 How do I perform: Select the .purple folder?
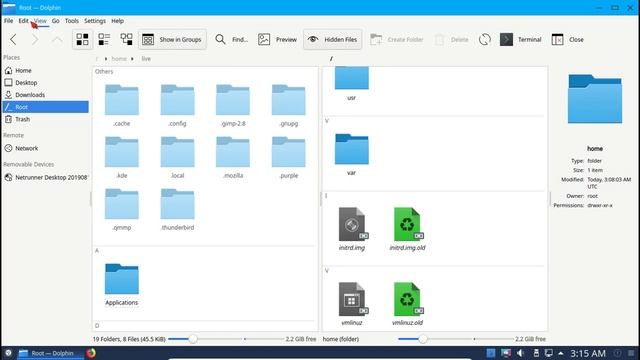pyautogui.click(x=289, y=158)
